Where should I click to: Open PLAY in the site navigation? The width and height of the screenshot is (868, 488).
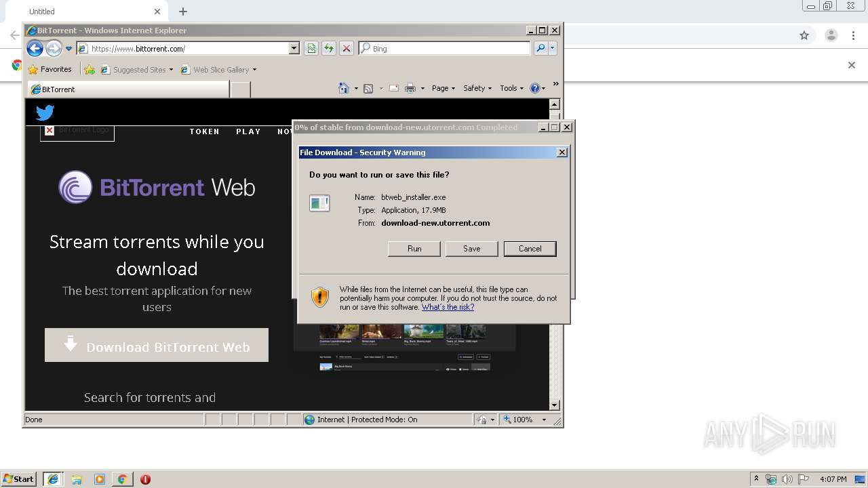click(x=248, y=131)
